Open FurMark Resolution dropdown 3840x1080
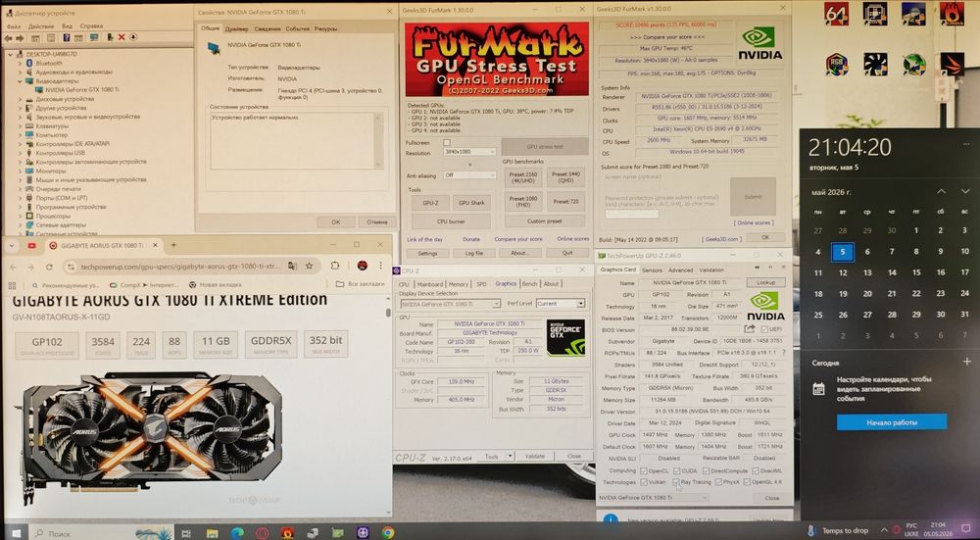Image resolution: width=980 pixels, height=540 pixels. 469,152
